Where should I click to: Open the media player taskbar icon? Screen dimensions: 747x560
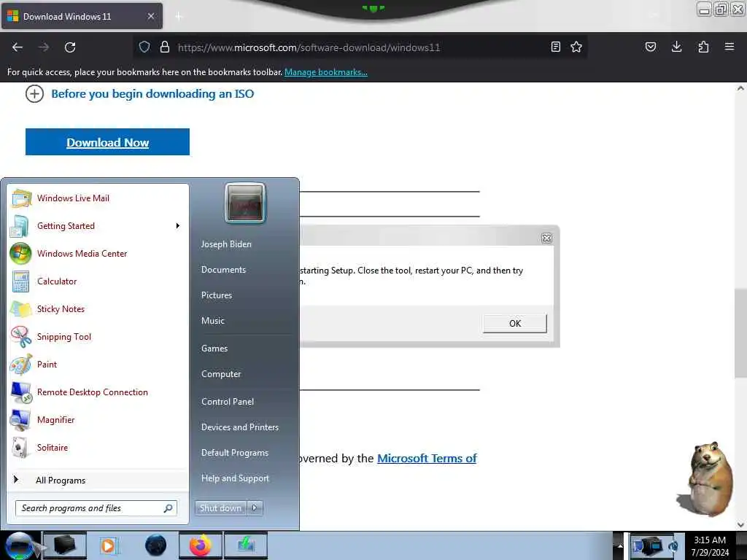[x=108, y=545]
